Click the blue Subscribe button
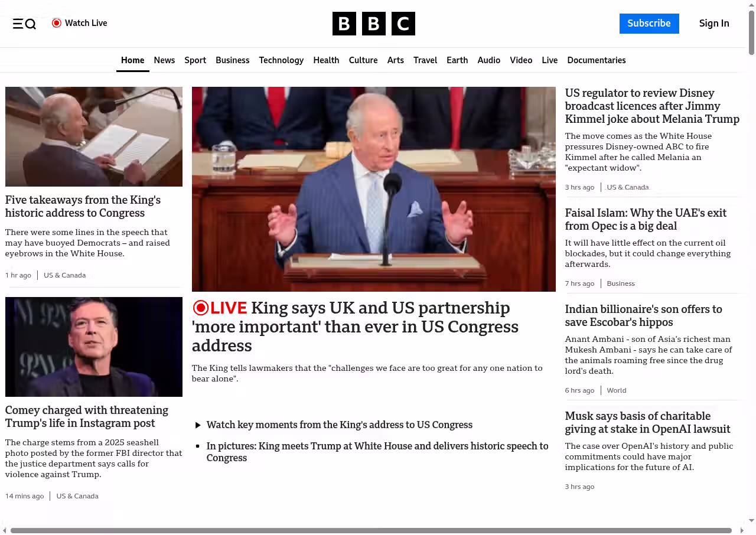 tap(649, 24)
